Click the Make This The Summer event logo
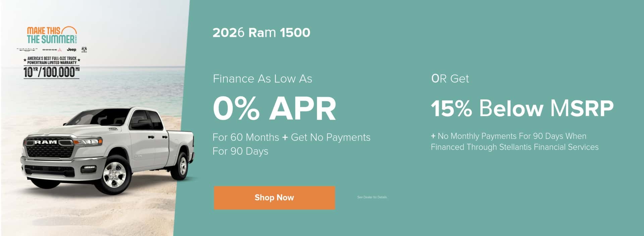644x236 pixels. pos(52,35)
